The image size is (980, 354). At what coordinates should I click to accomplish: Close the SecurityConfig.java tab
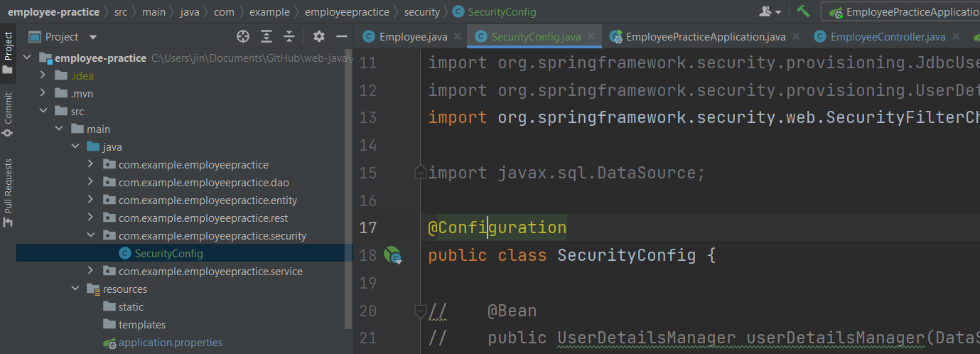(x=591, y=37)
